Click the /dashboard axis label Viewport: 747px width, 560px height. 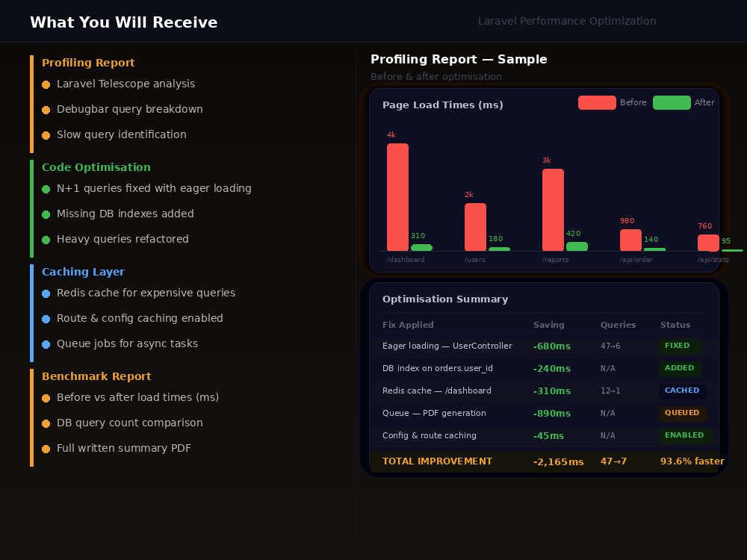point(406,260)
